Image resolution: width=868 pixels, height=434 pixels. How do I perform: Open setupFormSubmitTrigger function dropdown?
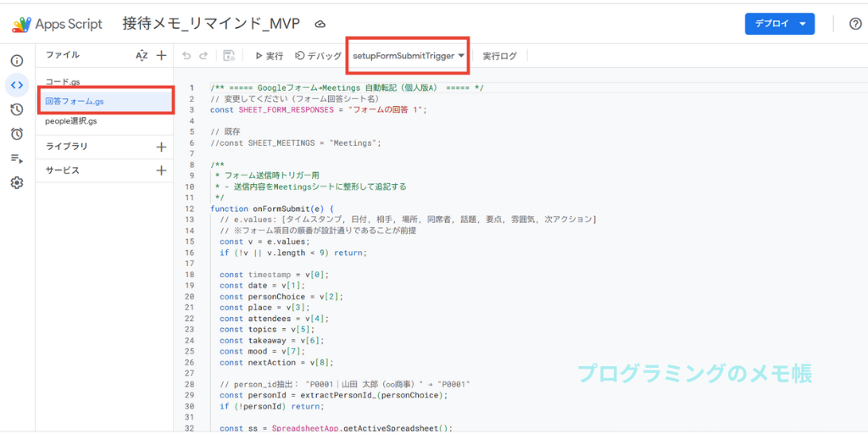(409, 56)
